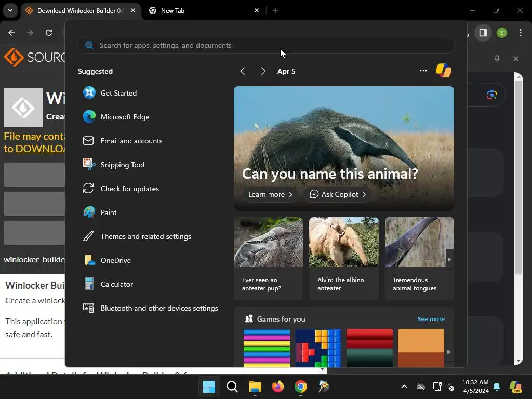Open Copilot preview icon in taskbar corner
Screen dimensions: 532x399
pyautogui.click(x=516, y=387)
